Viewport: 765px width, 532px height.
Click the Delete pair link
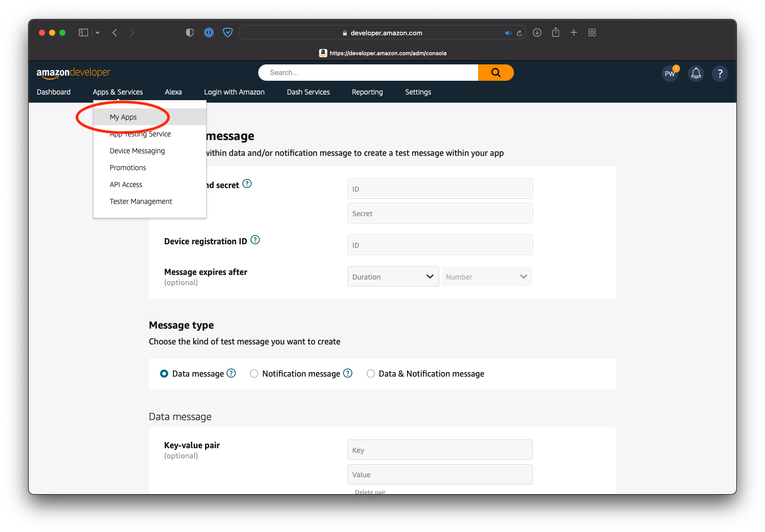pos(370,492)
